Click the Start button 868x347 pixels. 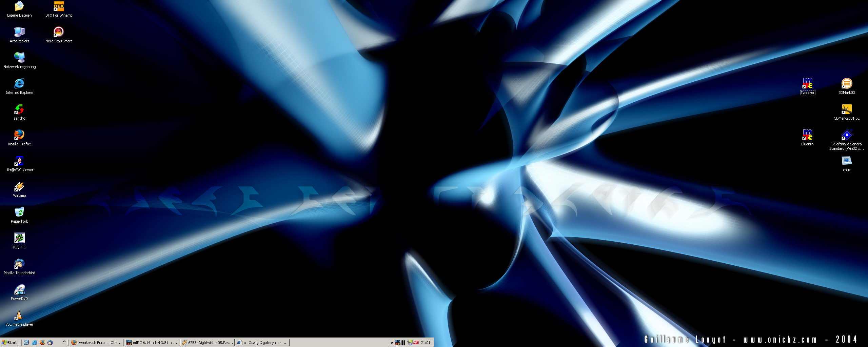pyautogui.click(x=9, y=343)
